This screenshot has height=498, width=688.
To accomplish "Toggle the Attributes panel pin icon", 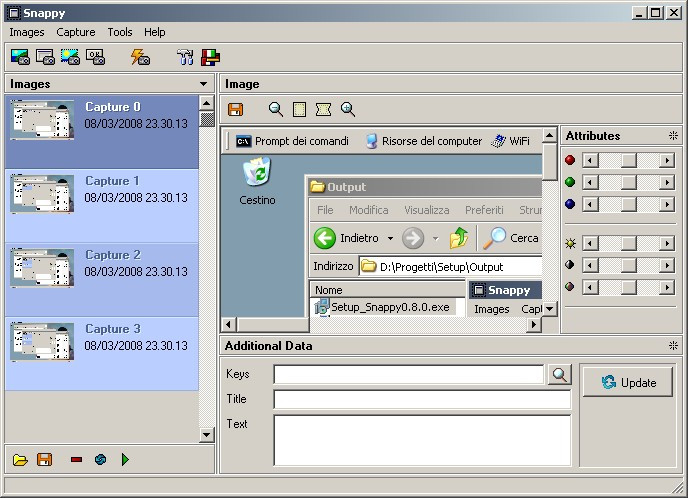I will point(673,136).
